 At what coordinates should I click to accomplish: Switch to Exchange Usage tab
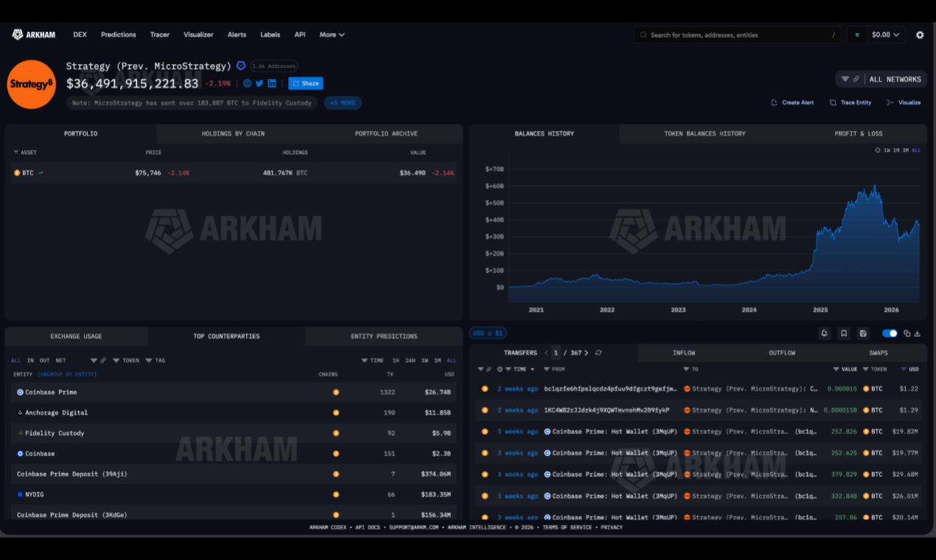click(76, 336)
